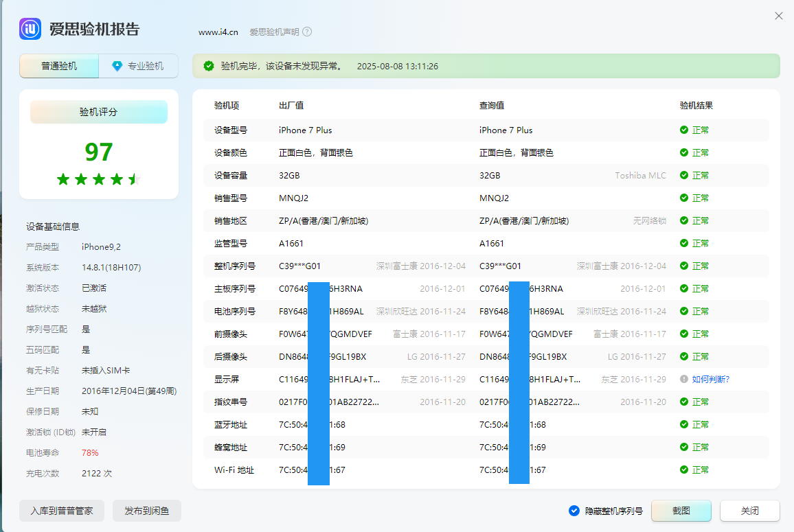Click the diamond icon on 专业验机
794x532 pixels.
click(117, 66)
